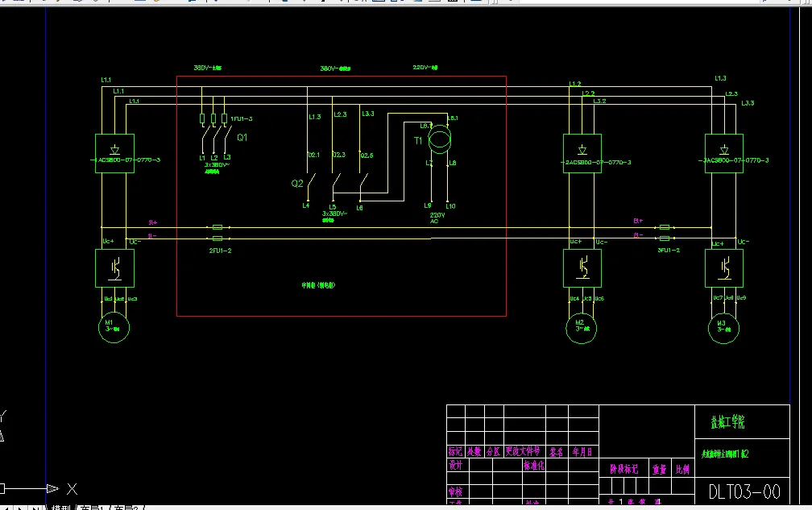The width and height of the screenshot is (812, 510).
Task: Click the 签名 title block cell
Action: click(557, 452)
